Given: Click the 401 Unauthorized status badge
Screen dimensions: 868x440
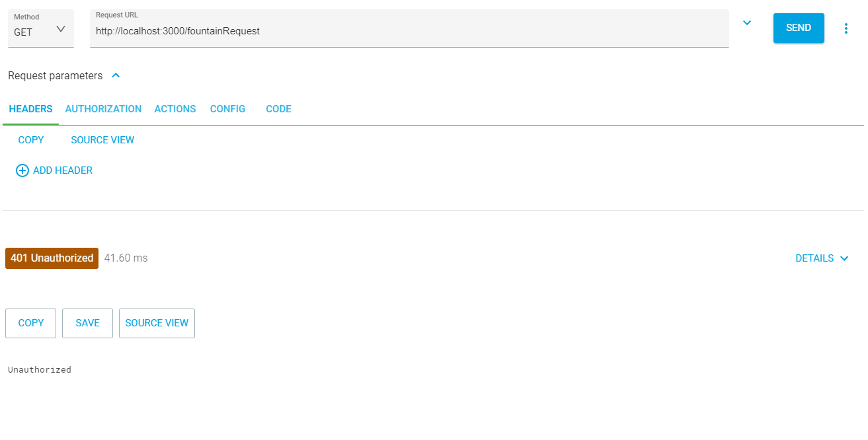Looking at the screenshot, I should [x=52, y=258].
